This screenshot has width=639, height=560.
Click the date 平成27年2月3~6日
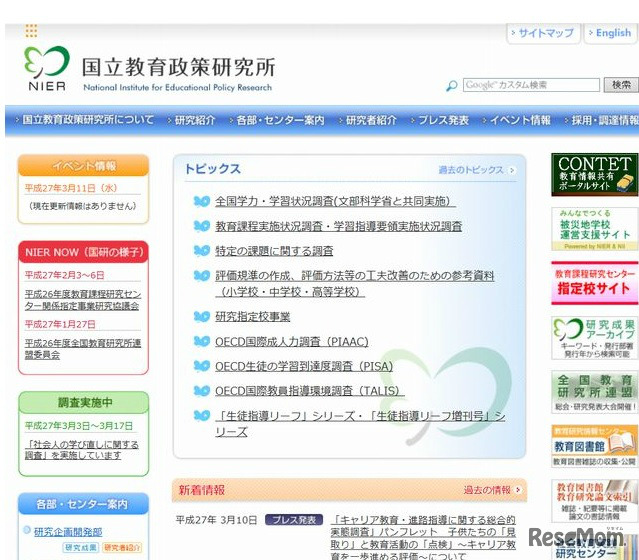point(64,275)
